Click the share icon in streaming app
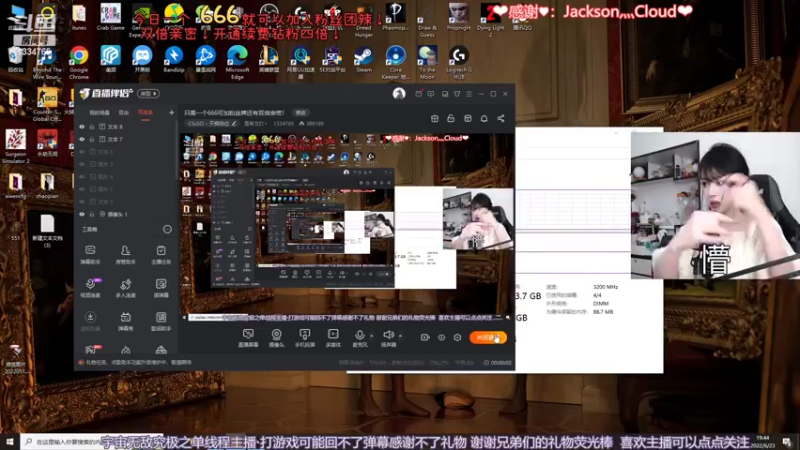Image resolution: width=800 pixels, height=450 pixels. (501, 118)
